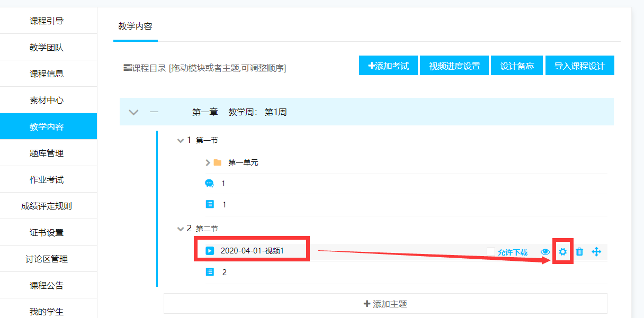Delete the 2020-04-01-视频1 video item
This screenshot has width=644, height=318.
coord(579,252)
